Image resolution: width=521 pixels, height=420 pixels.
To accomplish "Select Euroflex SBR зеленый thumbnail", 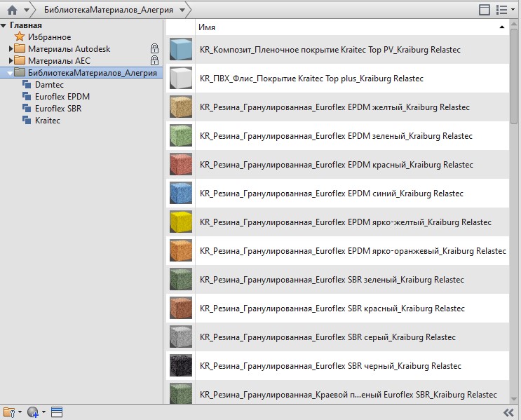I will coord(181,280).
